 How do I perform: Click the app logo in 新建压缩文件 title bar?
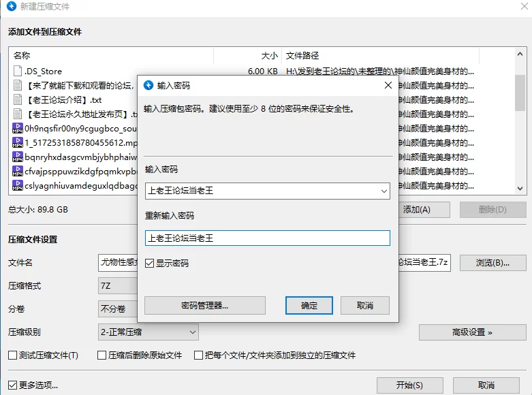[x=12, y=6]
